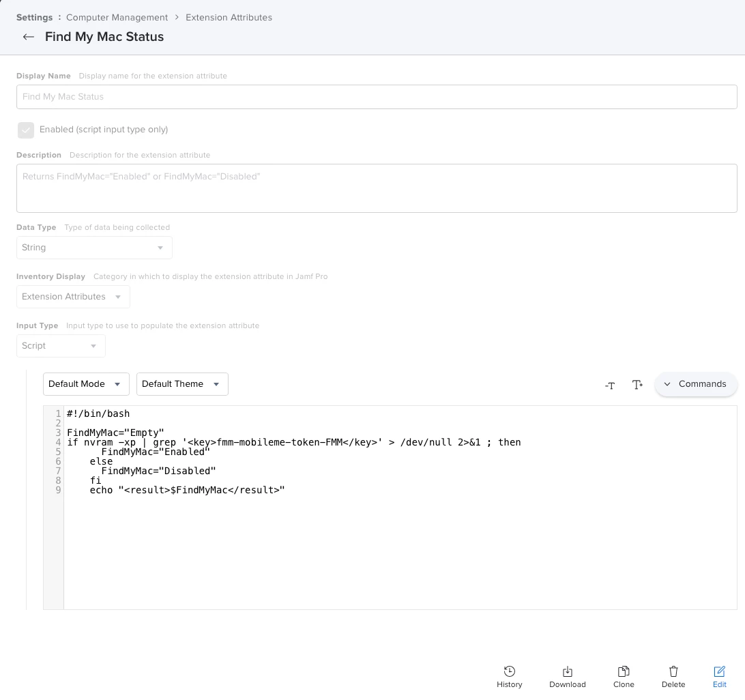Click line number 9 in gutter
745x700 pixels.
coord(58,490)
